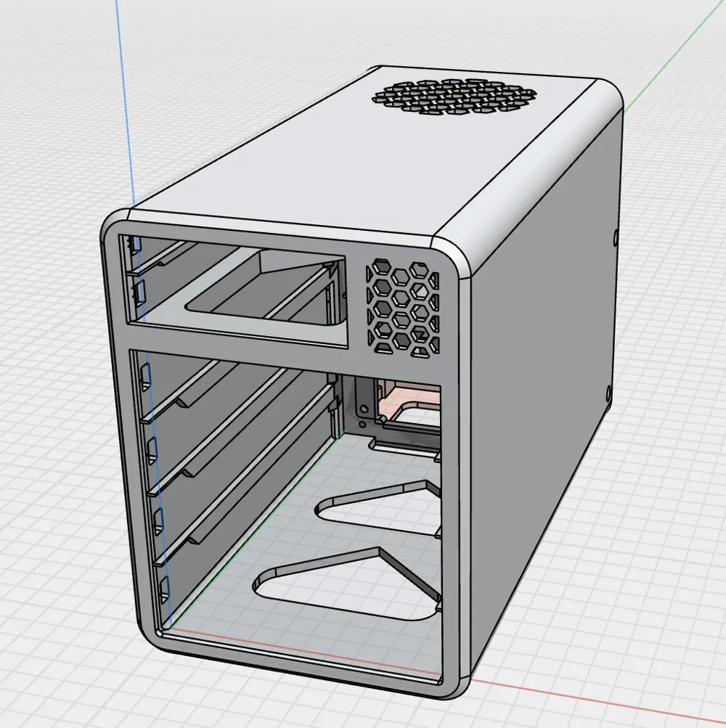
Task: Select the front triangular cutout in the floor
Action: point(348,584)
